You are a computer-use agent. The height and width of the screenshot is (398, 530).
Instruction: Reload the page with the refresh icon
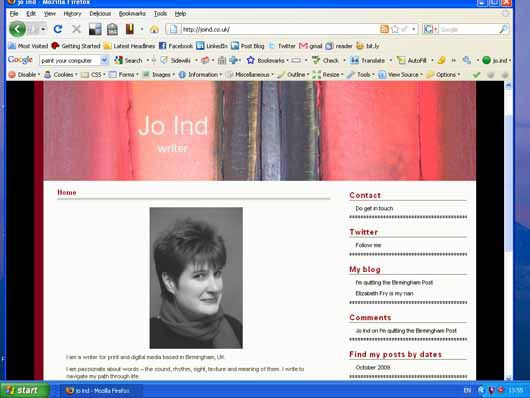click(x=58, y=29)
